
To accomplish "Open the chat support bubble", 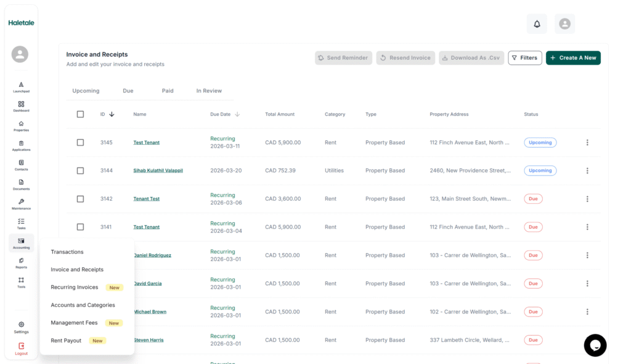I will click(595, 346).
